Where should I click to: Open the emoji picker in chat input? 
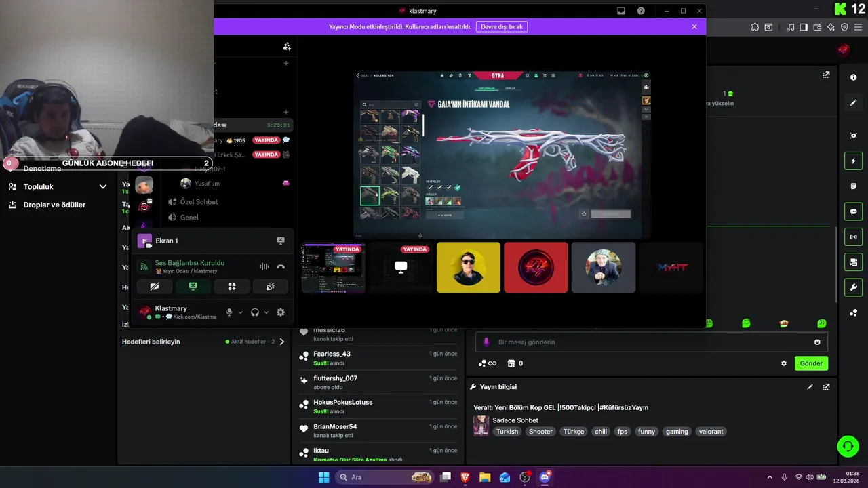pos(817,342)
